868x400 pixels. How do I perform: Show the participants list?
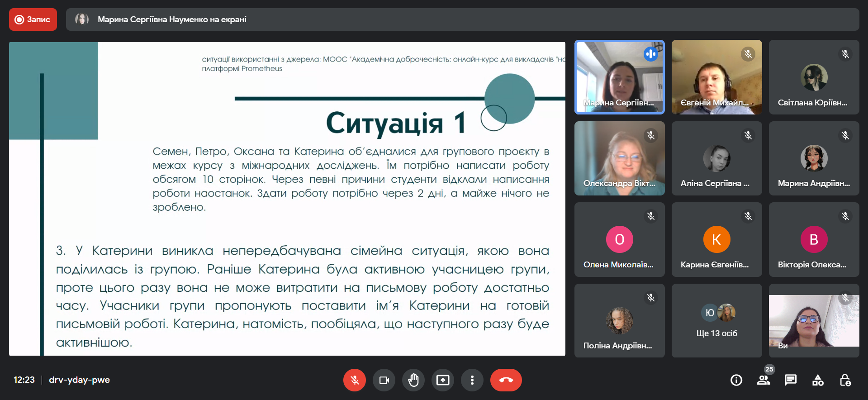pos(764,380)
